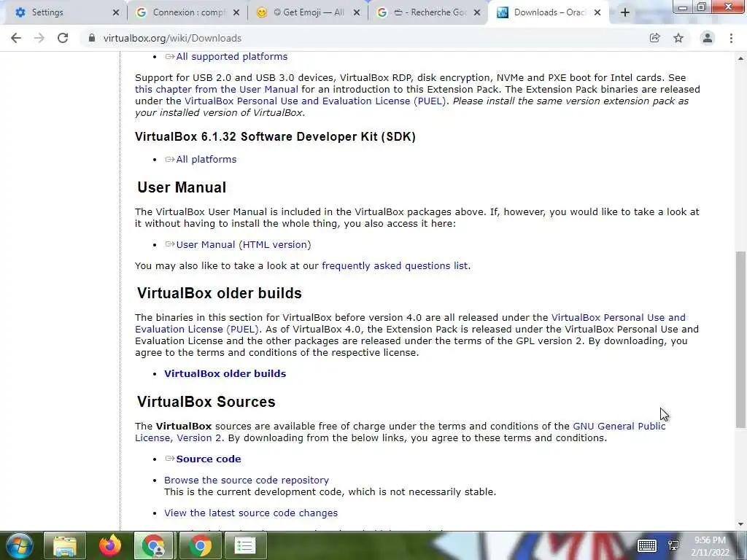The width and height of the screenshot is (747, 560).
Task: Open a new tab with plus button
Action: point(625,12)
